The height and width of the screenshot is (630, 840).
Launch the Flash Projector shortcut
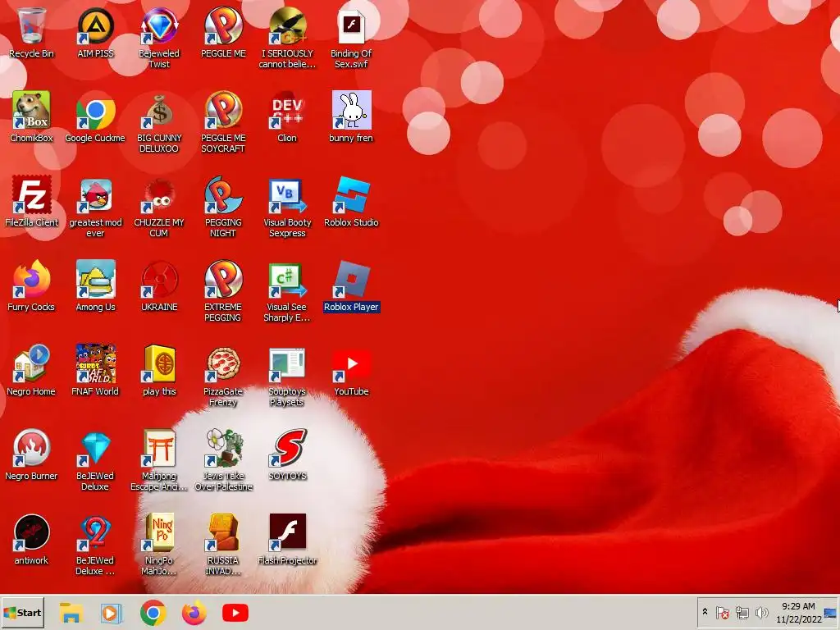pyautogui.click(x=287, y=540)
